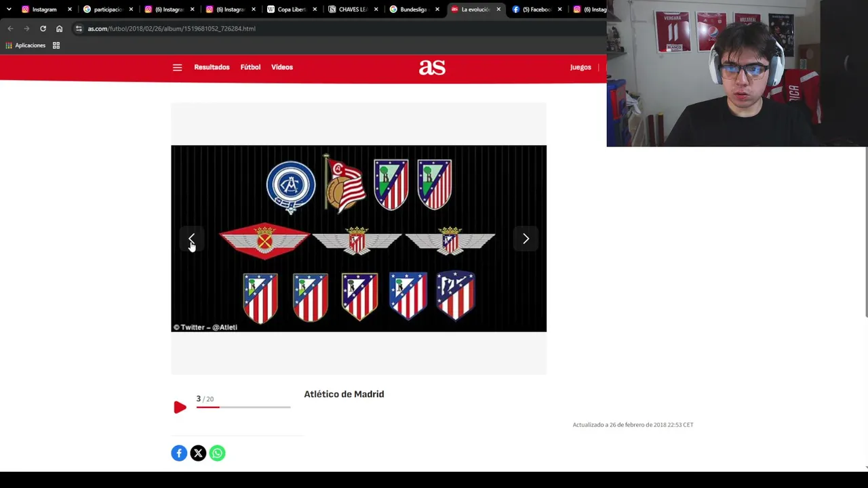868x488 pixels.
Task: Open the AS site hamburger menu
Action: point(177,67)
